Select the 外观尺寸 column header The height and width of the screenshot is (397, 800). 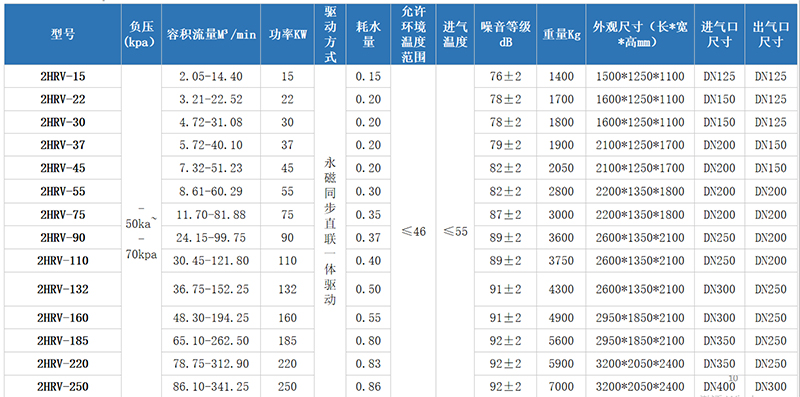[640, 34]
